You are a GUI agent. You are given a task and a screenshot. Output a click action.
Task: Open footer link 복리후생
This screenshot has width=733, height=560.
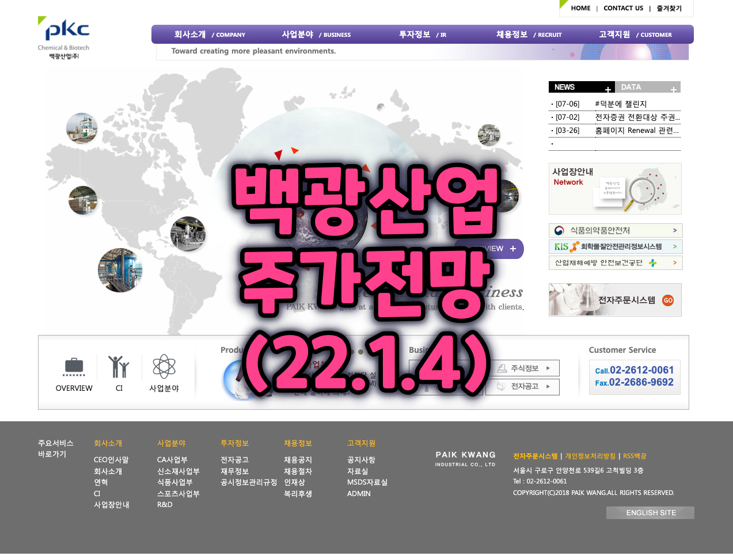pyautogui.click(x=298, y=494)
